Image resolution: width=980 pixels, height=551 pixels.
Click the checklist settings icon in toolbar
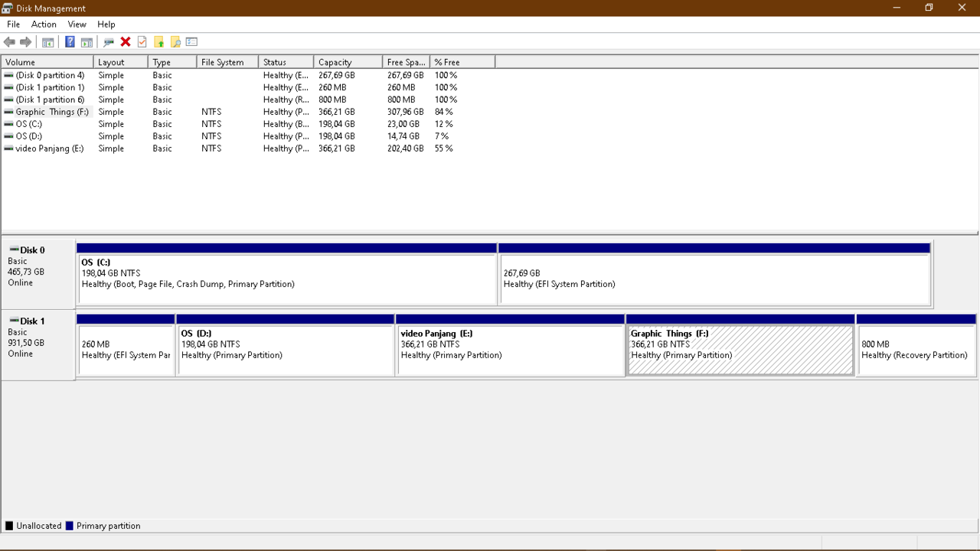[x=191, y=42]
